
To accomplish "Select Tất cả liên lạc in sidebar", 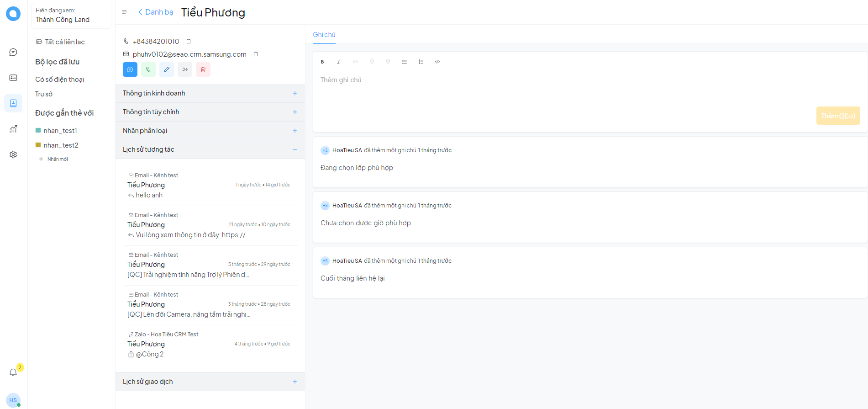I will [x=64, y=42].
